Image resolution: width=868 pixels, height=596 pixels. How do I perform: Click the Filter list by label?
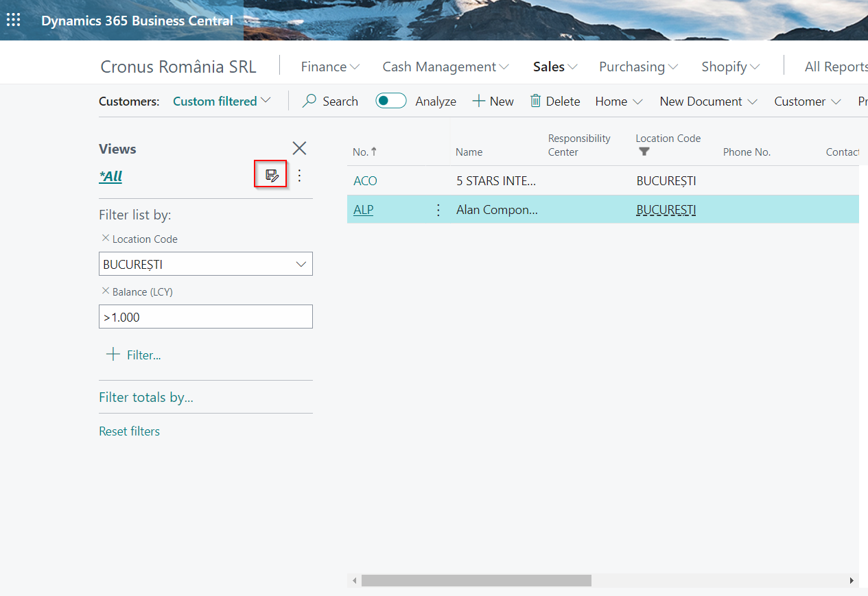(135, 215)
